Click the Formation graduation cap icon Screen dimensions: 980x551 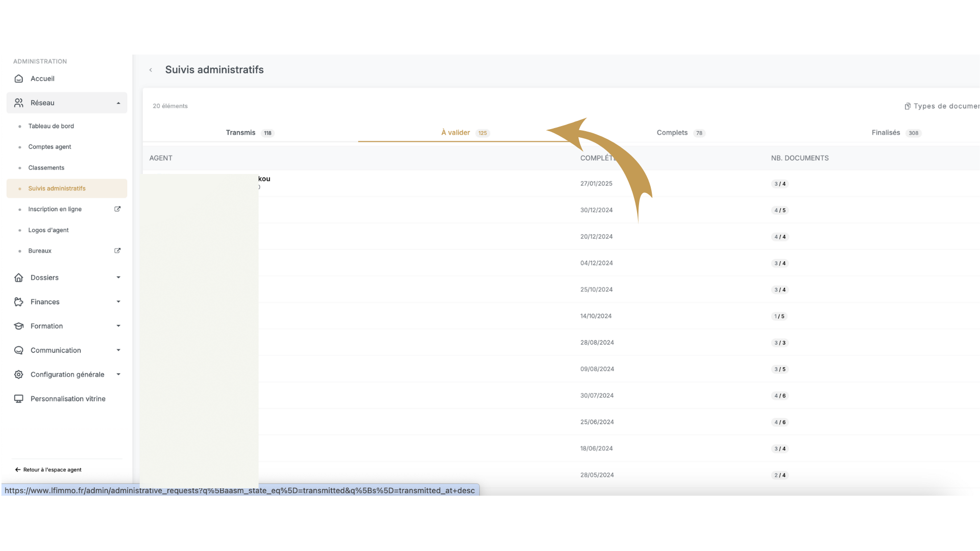(x=19, y=326)
